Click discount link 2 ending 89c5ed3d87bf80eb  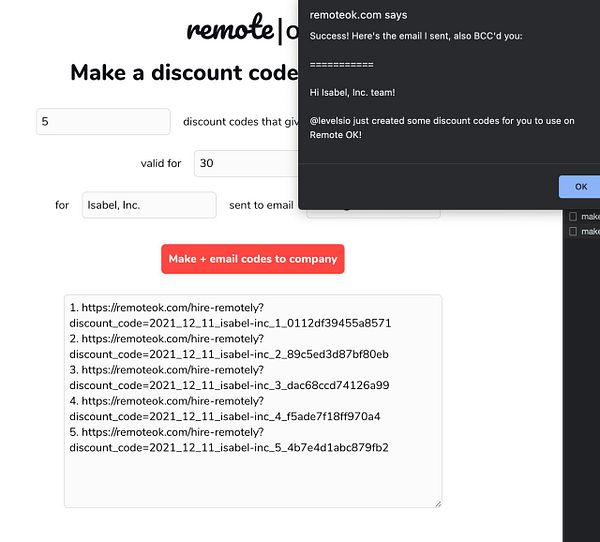click(229, 346)
